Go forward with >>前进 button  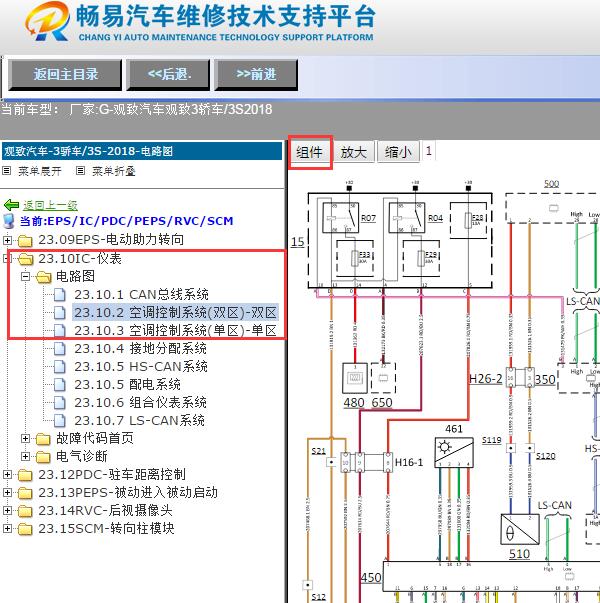[256, 75]
